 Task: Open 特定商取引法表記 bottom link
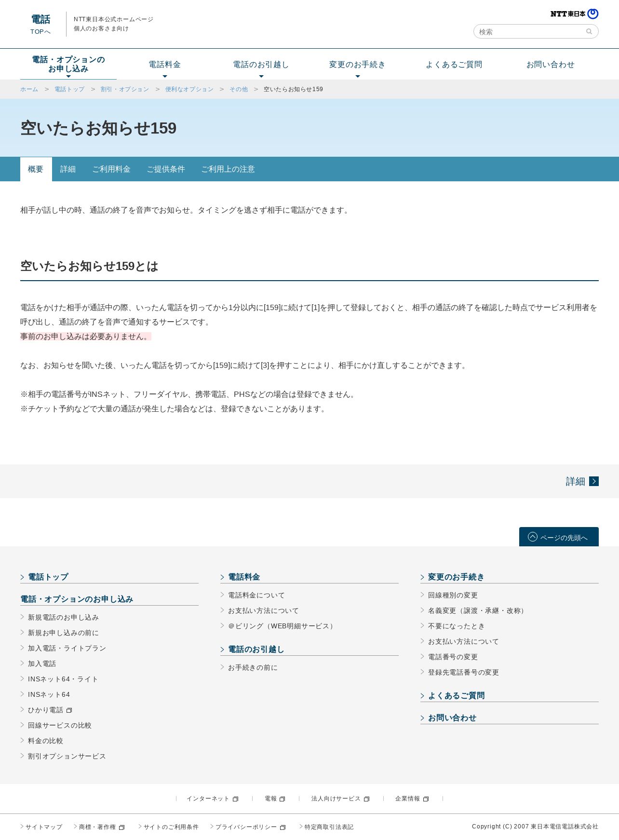click(329, 827)
